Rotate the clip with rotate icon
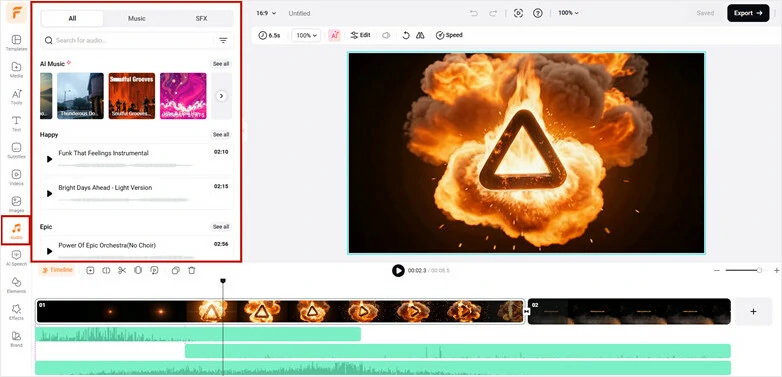The height and width of the screenshot is (377, 782). tap(406, 35)
